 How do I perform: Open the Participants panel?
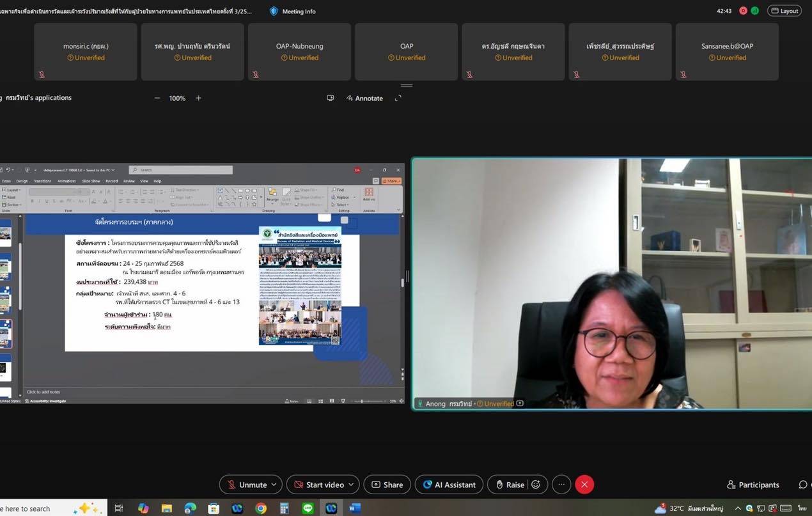tap(753, 485)
